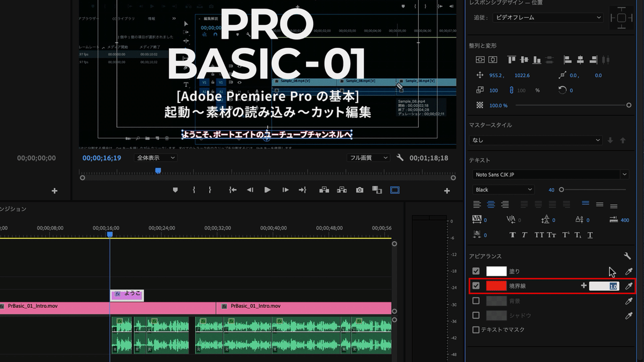
Task: Enable the シャドウ shadow checkbox
Action: (476, 315)
